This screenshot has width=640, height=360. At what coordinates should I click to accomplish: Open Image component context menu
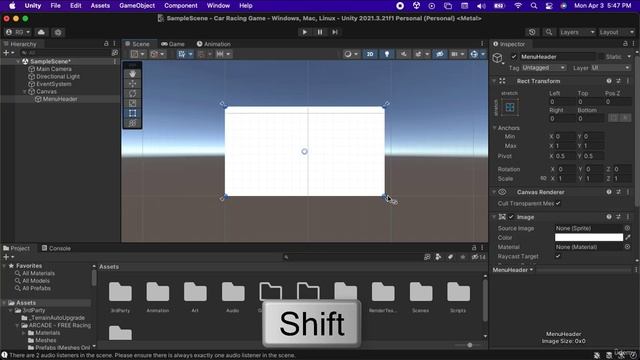point(628,217)
